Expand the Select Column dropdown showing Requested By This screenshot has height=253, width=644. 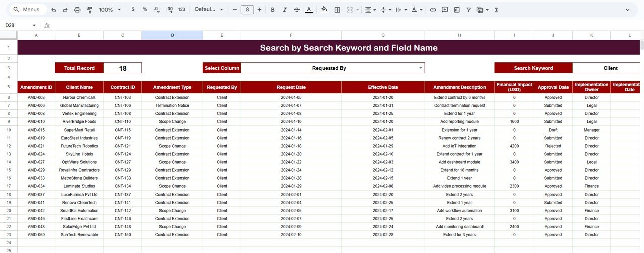pos(421,68)
